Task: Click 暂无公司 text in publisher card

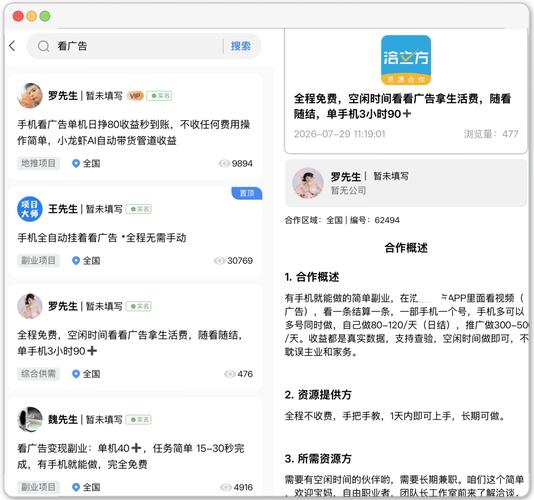Action: click(x=348, y=190)
